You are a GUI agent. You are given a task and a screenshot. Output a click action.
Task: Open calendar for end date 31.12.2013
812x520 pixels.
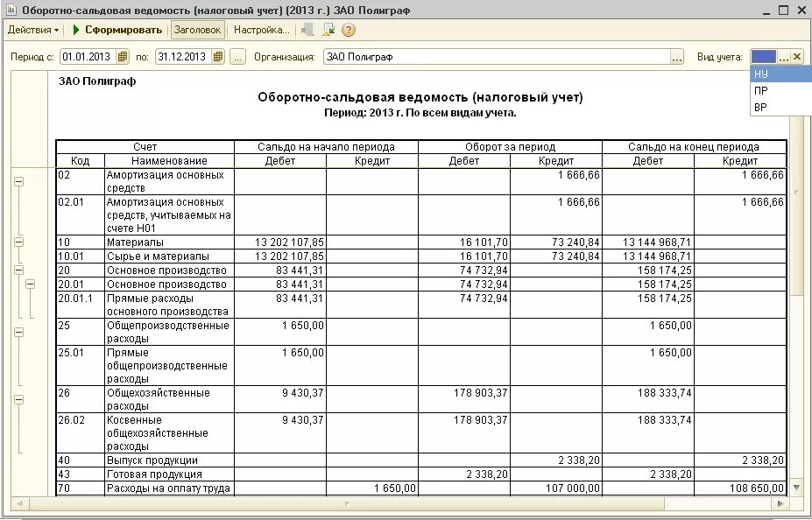pyautogui.click(x=218, y=57)
